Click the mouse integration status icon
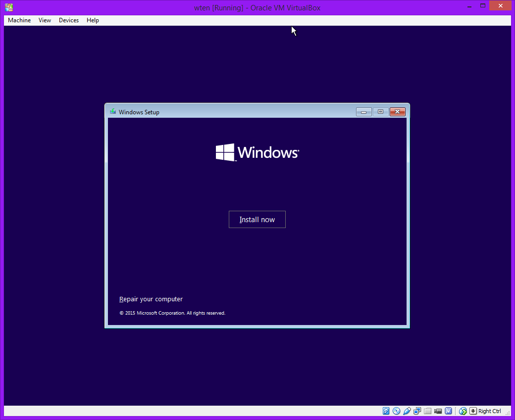Viewport: 515px width, 420px height. [x=463, y=411]
